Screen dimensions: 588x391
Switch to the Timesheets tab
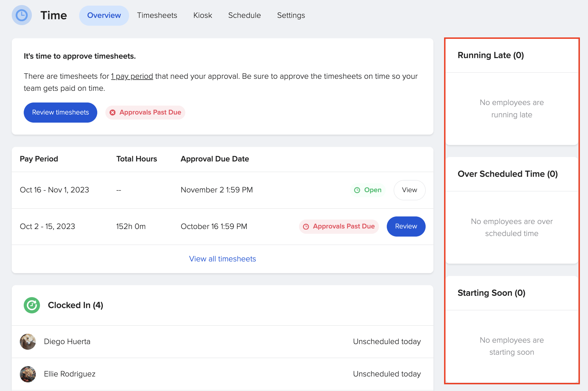pyautogui.click(x=157, y=15)
